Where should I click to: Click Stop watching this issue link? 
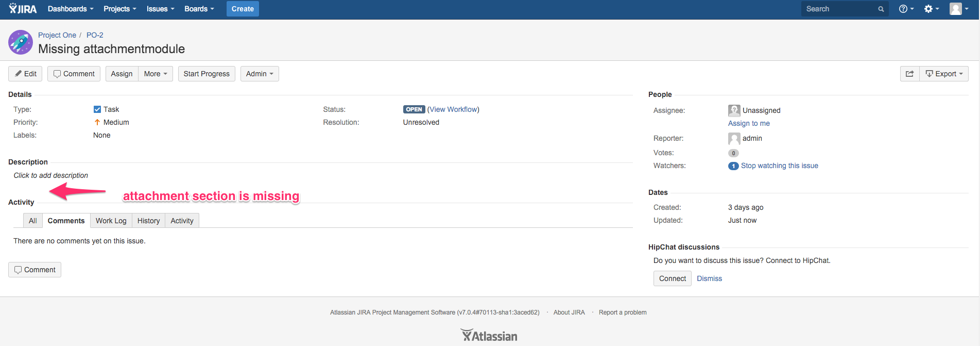click(779, 166)
